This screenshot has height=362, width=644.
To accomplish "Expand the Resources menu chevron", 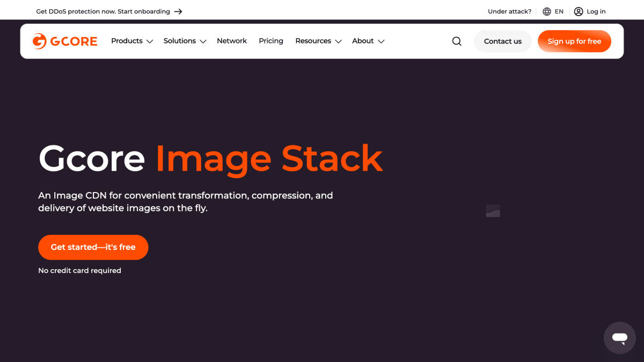I will coord(338,41).
